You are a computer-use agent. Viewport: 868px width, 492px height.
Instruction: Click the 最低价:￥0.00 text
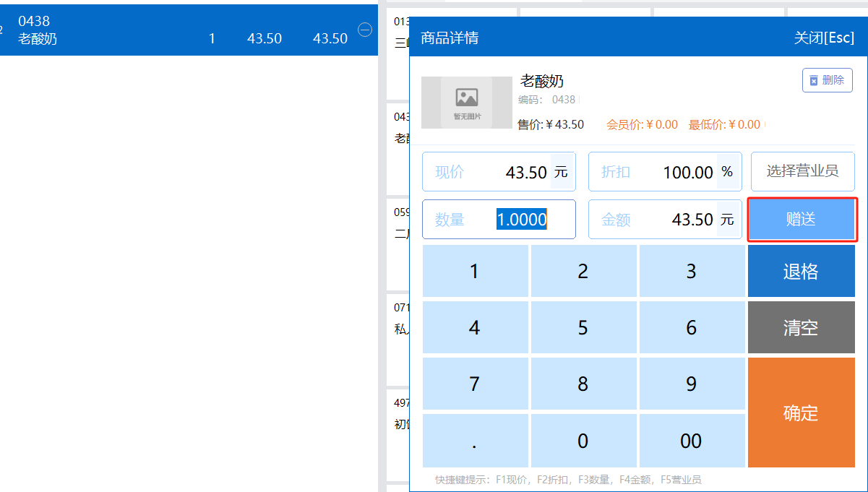click(x=724, y=124)
